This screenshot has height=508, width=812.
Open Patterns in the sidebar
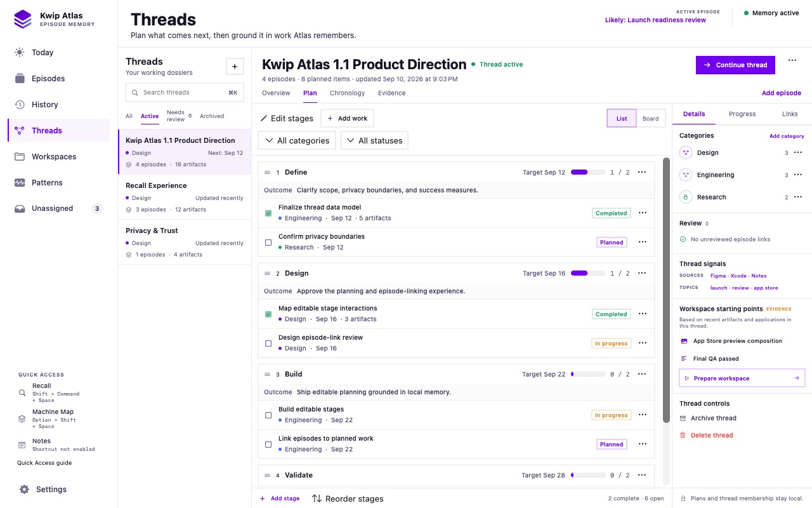tap(58, 183)
